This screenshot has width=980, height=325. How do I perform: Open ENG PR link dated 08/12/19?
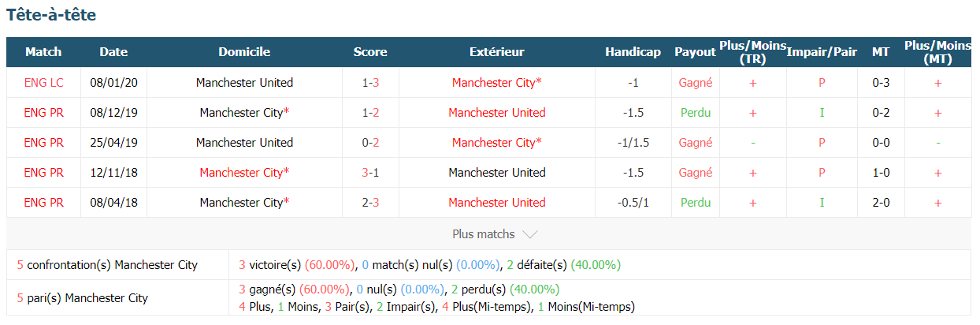coord(43,113)
